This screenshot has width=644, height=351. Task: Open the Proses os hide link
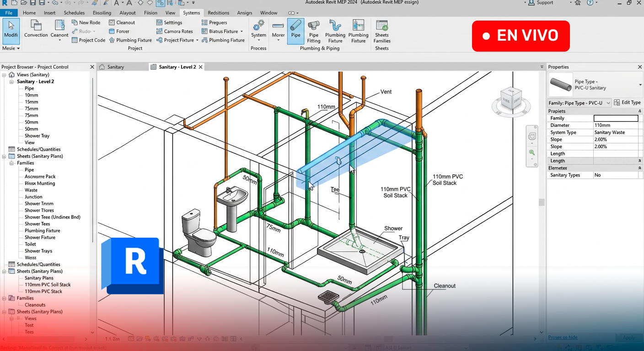(x=563, y=337)
